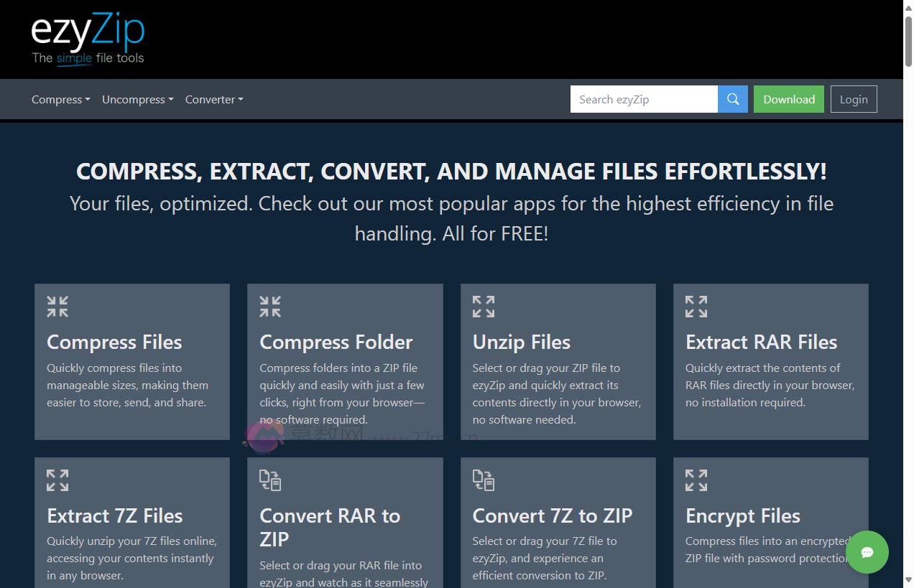This screenshot has height=588, width=914.
Task: Open the Unzip Files tool
Action: coord(521,342)
